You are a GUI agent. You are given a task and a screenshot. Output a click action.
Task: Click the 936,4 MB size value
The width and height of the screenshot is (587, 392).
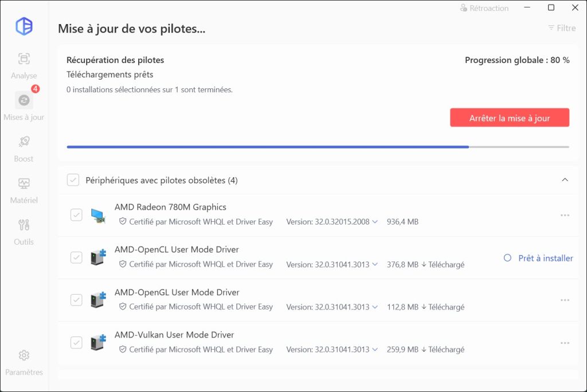(402, 222)
